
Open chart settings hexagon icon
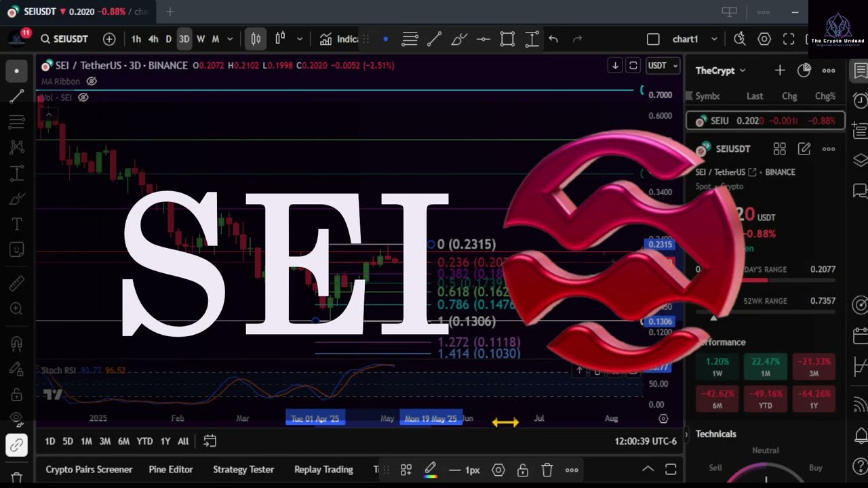pyautogui.click(x=764, y=39)
